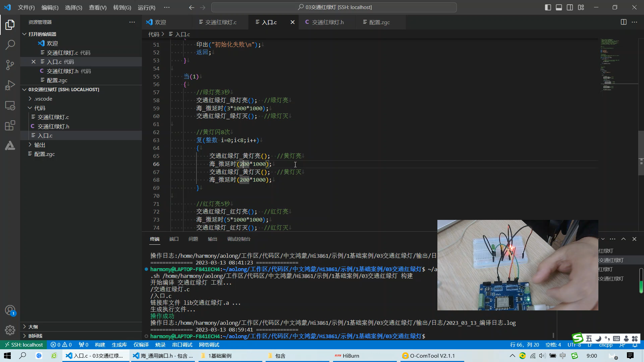Click the command center search field

click(x=334, y=7)
